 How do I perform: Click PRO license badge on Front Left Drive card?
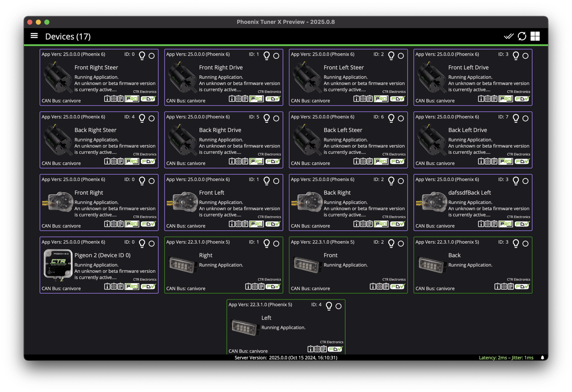click(506, 99)
